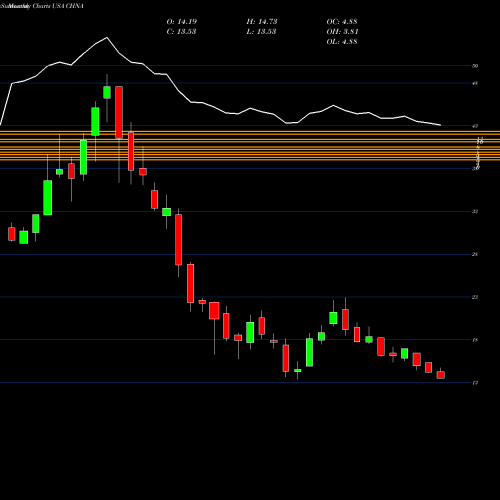Screen dimensions: 500x500
Task: Select the tall red candle just after the peak
Action: click(x=119, y=112)
